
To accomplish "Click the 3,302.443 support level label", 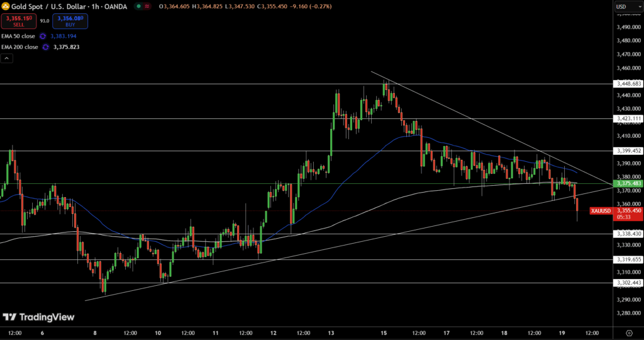I will (629, 283).
